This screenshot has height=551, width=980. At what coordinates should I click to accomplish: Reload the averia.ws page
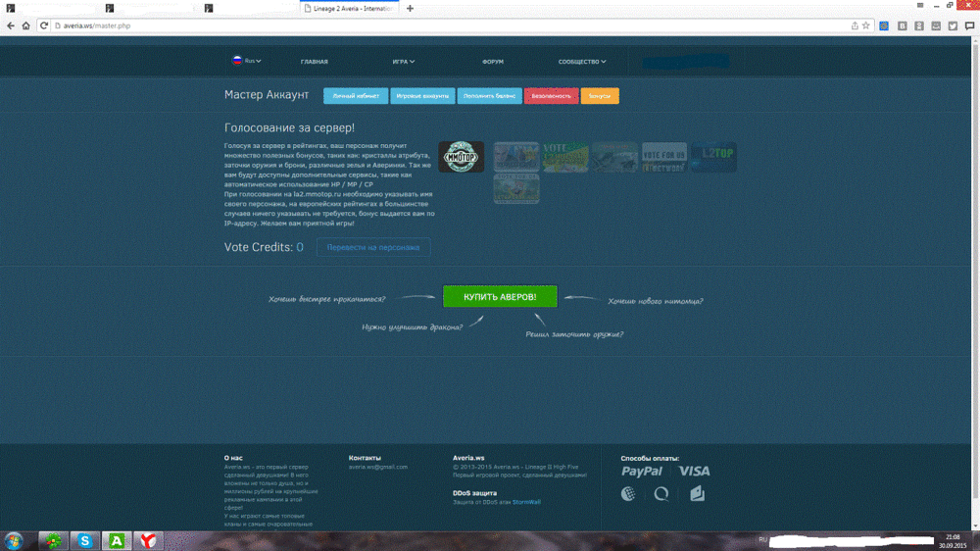(x=44, y=25)
